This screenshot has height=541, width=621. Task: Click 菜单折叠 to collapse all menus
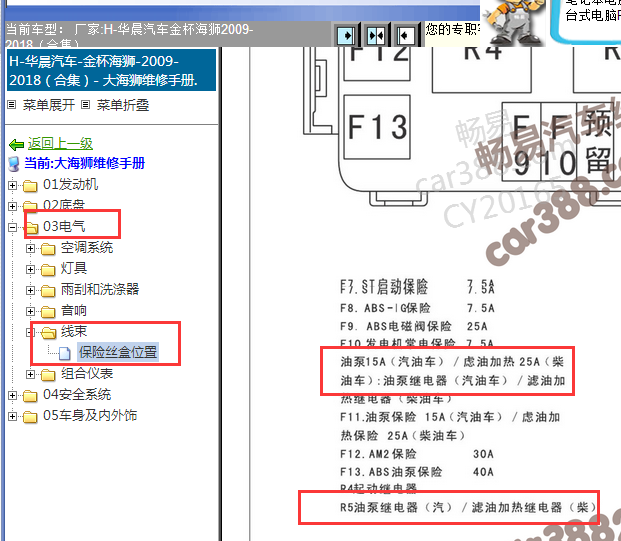click(x=123, y=105)
